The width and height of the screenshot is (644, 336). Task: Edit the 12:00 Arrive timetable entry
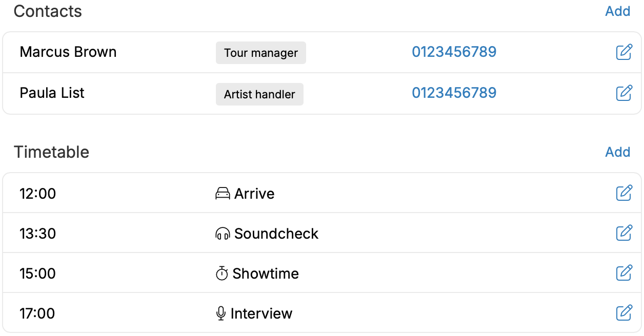click(623, 193)
